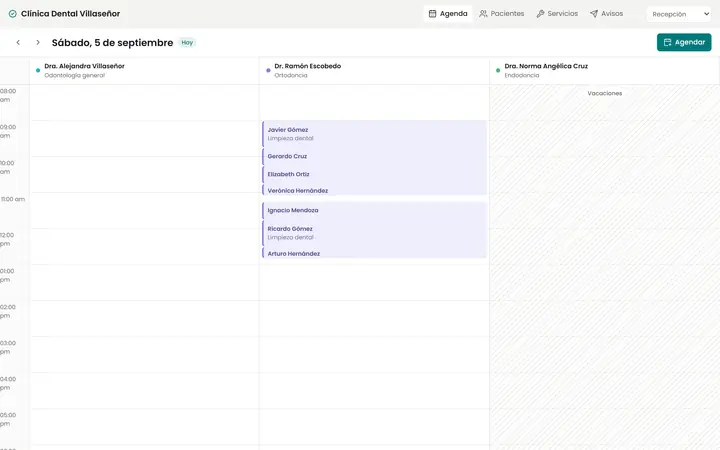Open Elizabeth Ortiz appointment
Screen dimensions: 720x450
coord(374,174)
